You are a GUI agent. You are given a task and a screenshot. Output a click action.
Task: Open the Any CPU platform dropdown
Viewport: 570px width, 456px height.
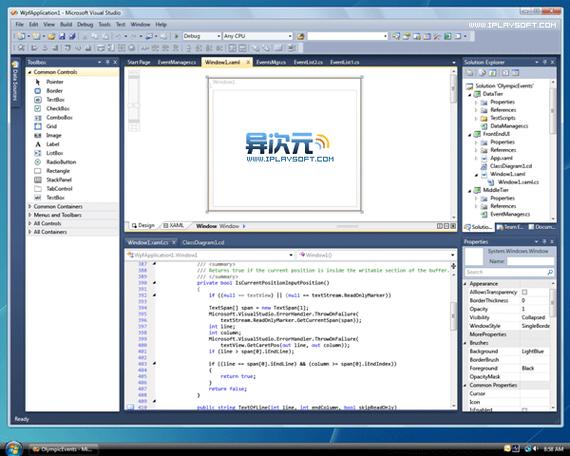pyautogui.click(x=258, y=36)
